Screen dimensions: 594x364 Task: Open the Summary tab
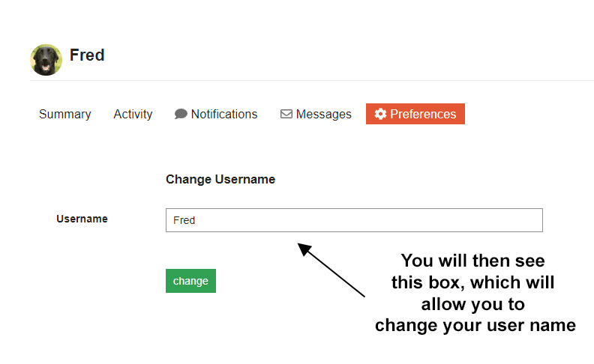click(x=65, y=115)
